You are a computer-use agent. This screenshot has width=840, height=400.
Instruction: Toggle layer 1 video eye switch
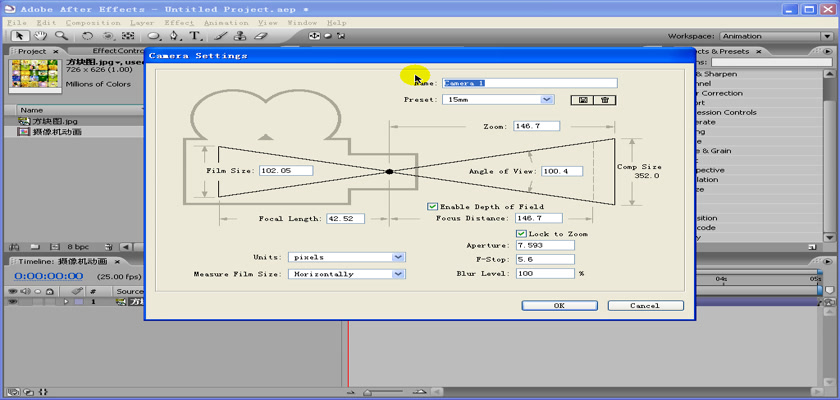coord(12,302)
